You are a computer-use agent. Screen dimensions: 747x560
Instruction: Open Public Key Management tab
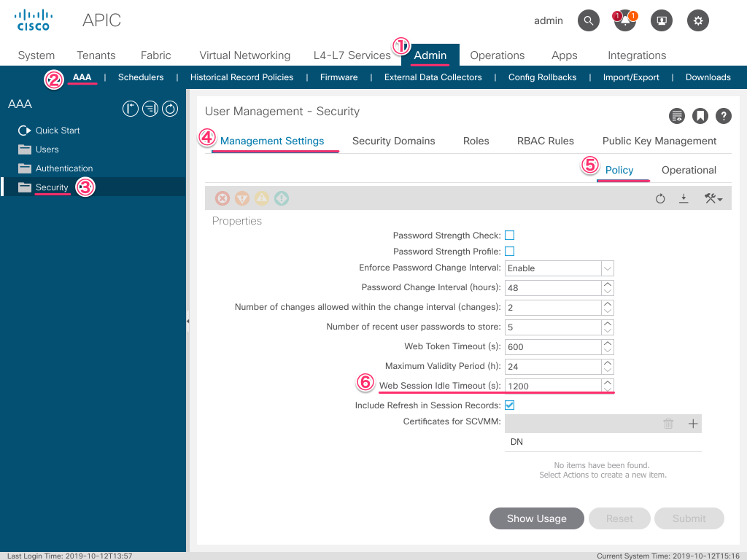659,141
